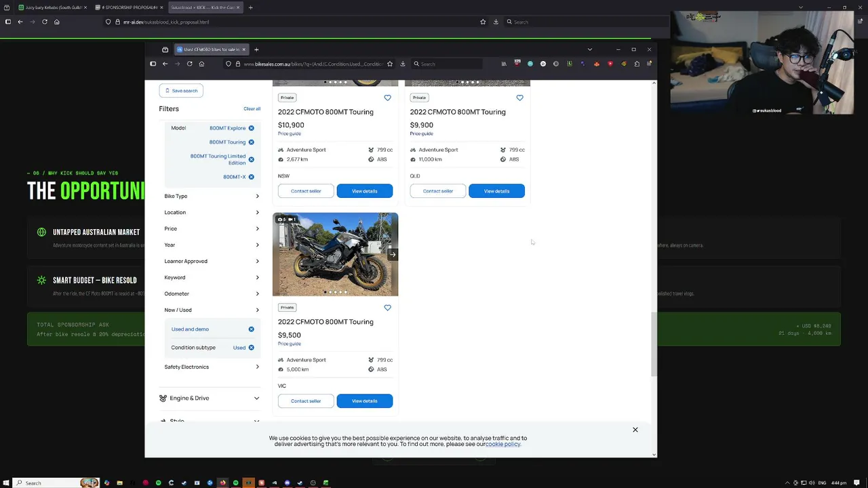868x488 pixels.
Task: Open the application menu in bikesales browser
Action: (x=649, y=64)
